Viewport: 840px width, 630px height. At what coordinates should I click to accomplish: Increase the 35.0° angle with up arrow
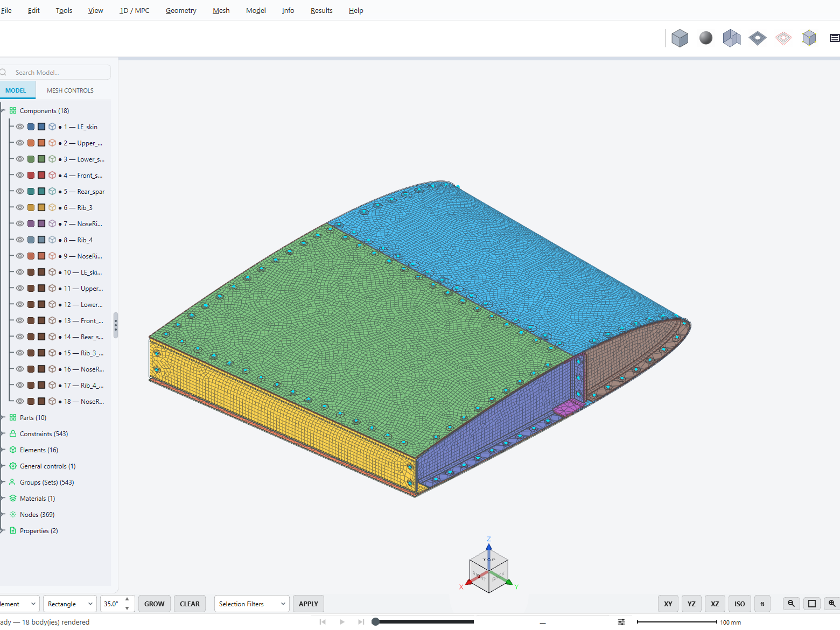pyautogui.click(x=127, y=599)
